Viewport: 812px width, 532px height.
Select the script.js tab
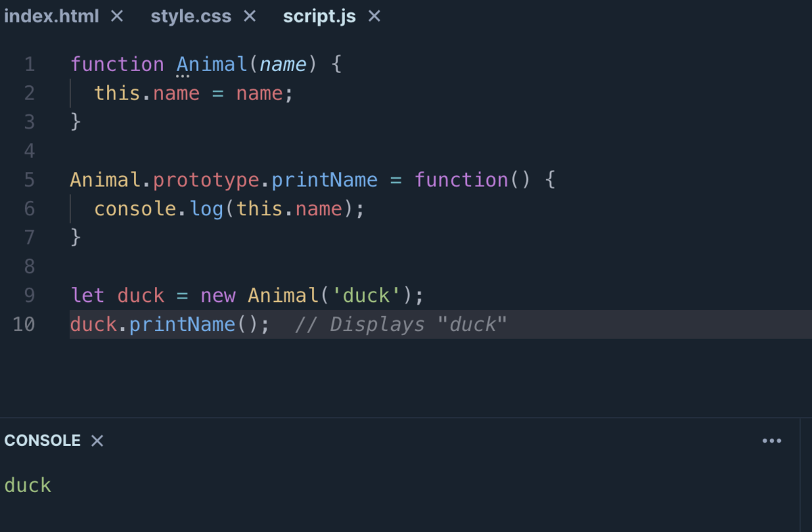pos(319,16)
